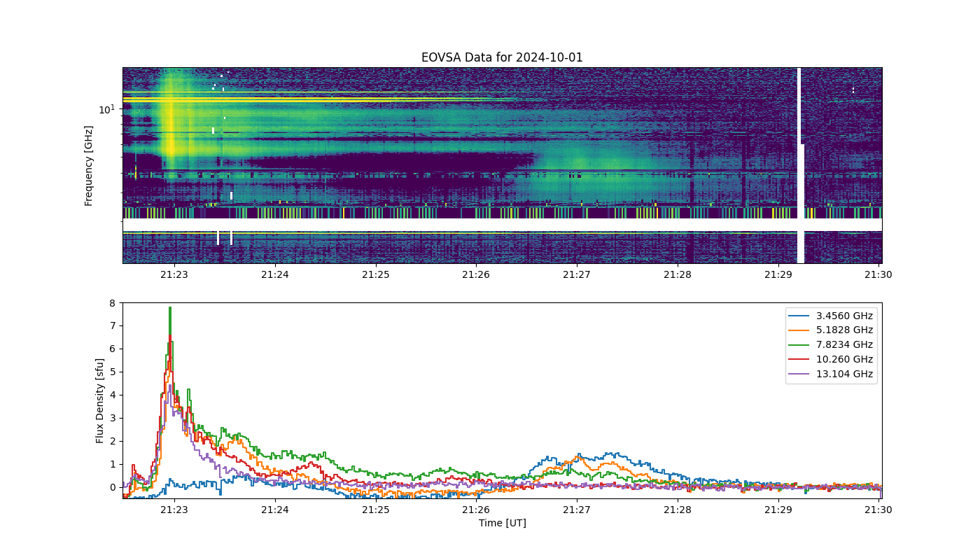The width and height of the screenshot is (980, 560).
Task: Click the purple line swatch in legend
Action: [x=800, y=374]
